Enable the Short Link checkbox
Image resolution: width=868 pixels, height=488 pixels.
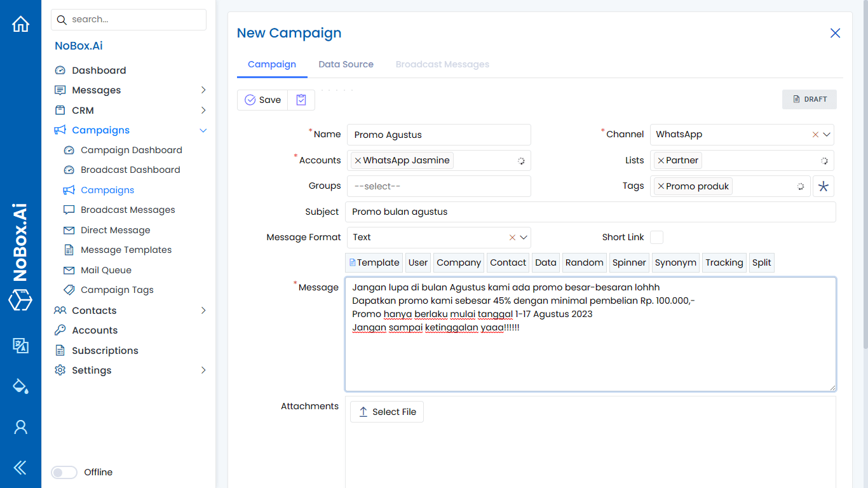[x=656, y=237]
